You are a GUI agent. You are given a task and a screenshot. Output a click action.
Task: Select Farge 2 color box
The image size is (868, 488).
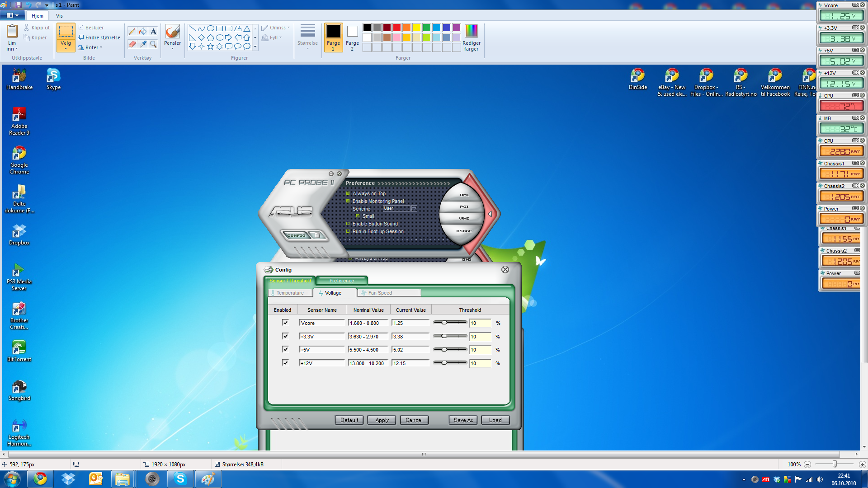point(352,38)
